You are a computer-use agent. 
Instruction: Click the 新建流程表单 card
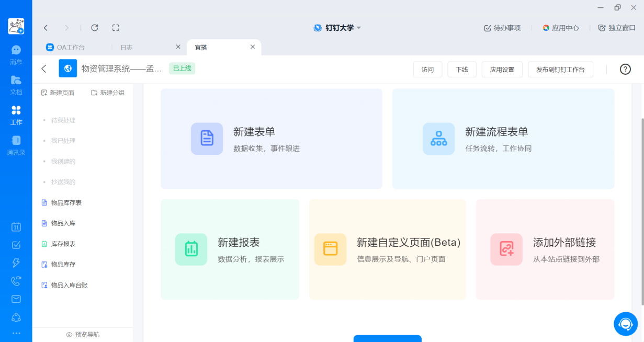(x=503, y=139)
